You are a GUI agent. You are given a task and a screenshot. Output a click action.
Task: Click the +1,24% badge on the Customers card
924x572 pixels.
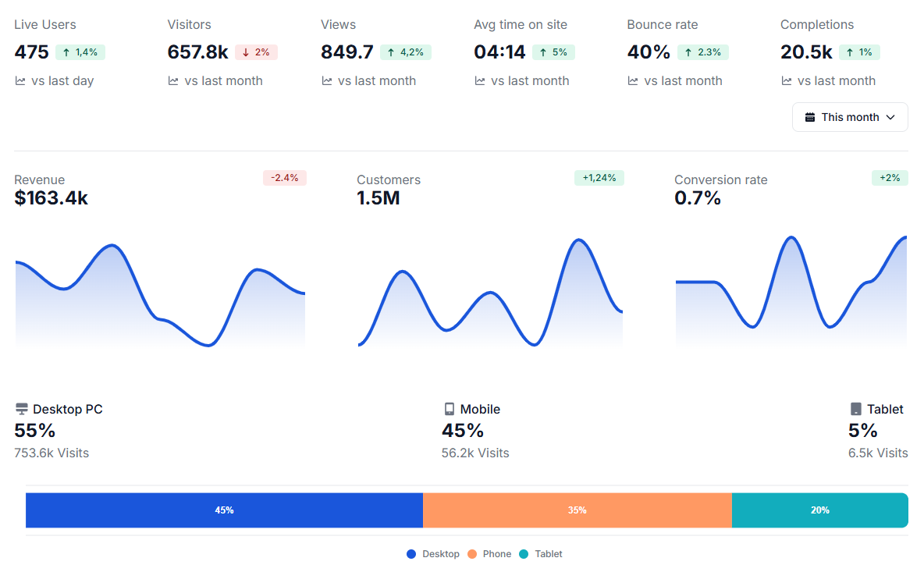pyautogui.click(x=599, y=177)
